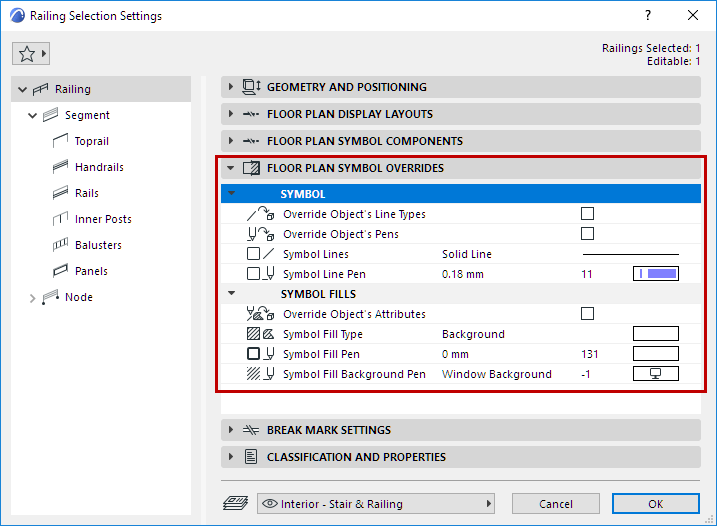Select Rails in the component tree
The width and height of the screenshot is (717, 526).
coord(86,193)
